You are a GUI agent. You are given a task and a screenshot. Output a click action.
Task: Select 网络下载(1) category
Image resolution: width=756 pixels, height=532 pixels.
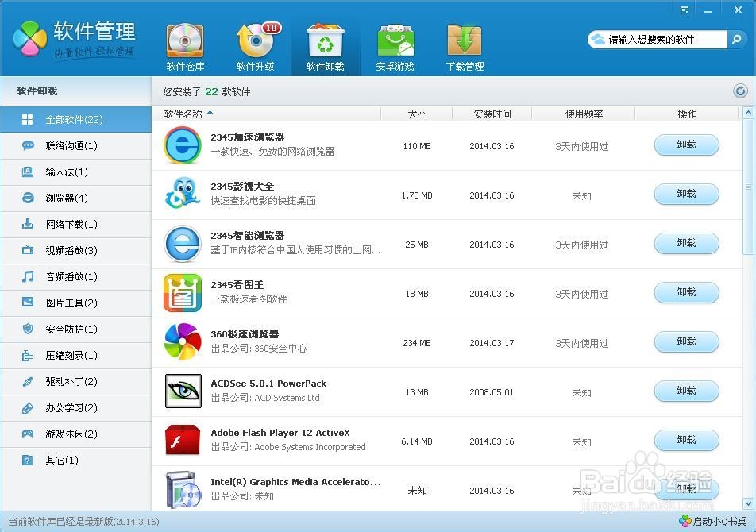click(75, 224)
